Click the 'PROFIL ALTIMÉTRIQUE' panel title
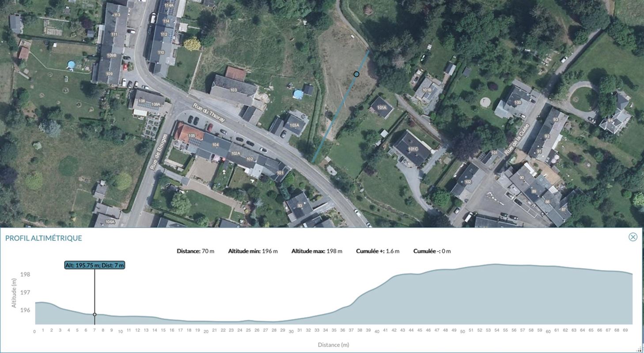Image resolution: width=644 pixels, height=353 pixels. click(x=43, y=238)
